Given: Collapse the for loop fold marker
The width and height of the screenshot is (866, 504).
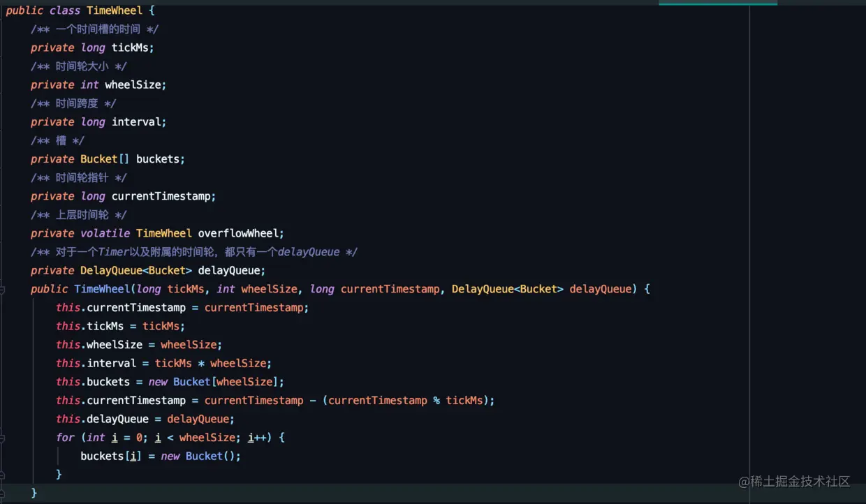Looking at the screenshot, I should coord(3,438).
